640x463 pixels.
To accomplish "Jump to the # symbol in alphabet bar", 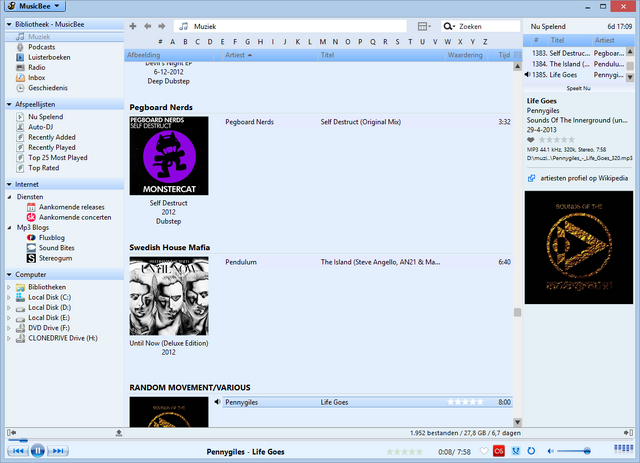I will tap(160, 42).
